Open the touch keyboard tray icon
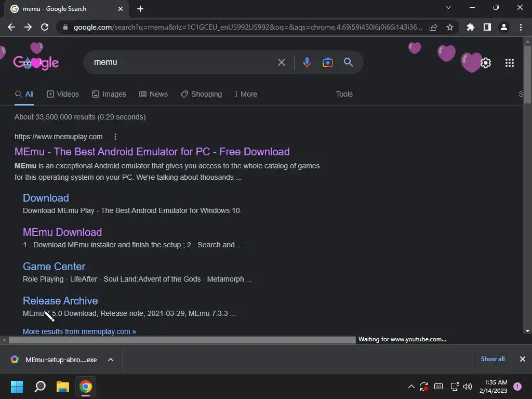 pos(438,387)
